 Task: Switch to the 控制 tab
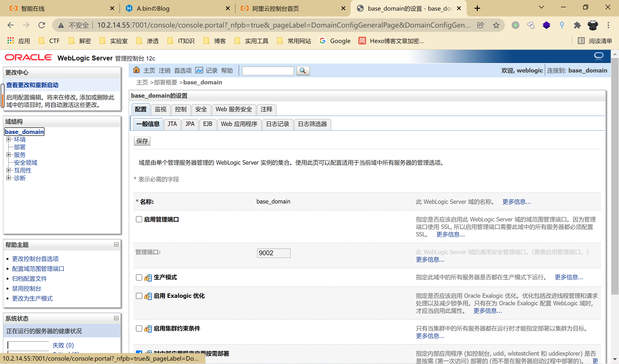pos(181,109)
